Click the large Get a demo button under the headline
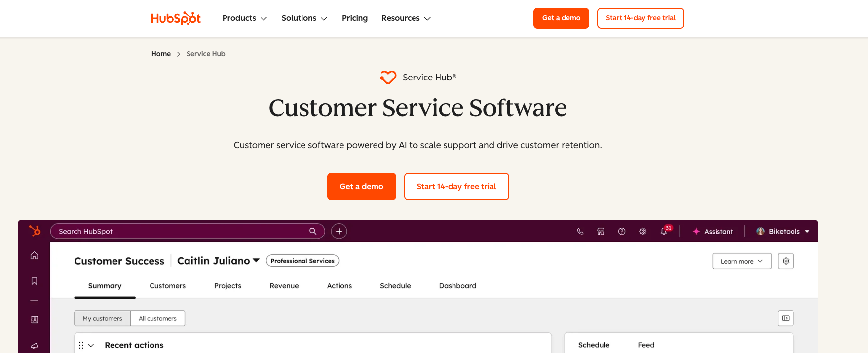868x353 pixels. [362, 187]
